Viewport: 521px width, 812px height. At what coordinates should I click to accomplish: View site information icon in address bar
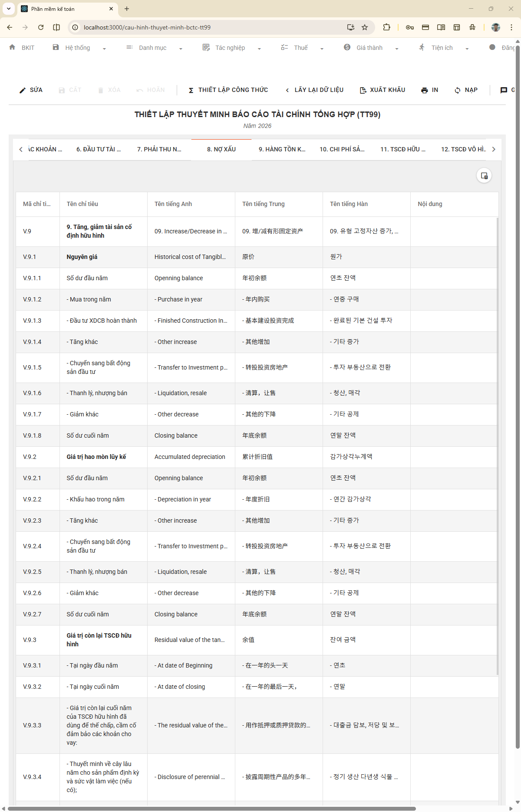pos(75,27)
